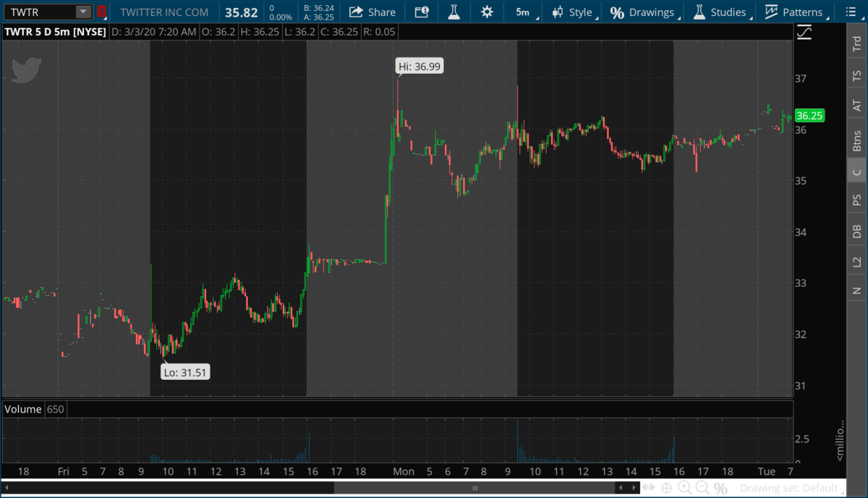Click the pan arrows icon below chart
Viewport: 868px width, 498px height.
click(x=649, y=489)
